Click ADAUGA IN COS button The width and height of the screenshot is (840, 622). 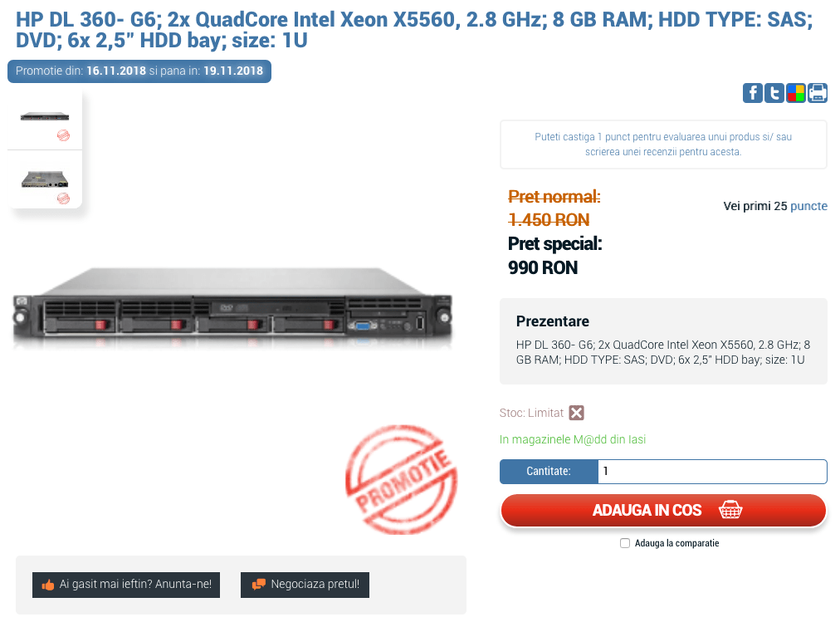point(663,510)
